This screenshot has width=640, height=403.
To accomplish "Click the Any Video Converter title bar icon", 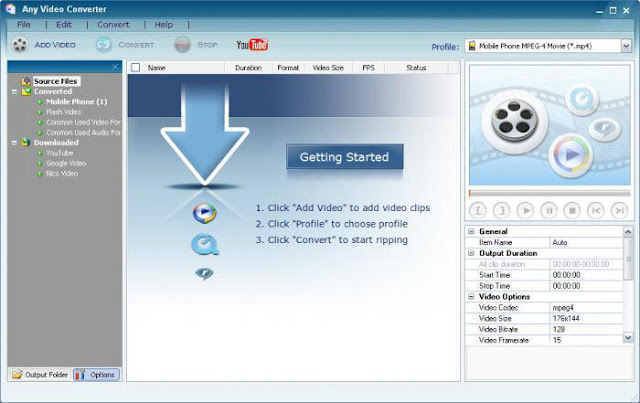I will click(10, 9).
